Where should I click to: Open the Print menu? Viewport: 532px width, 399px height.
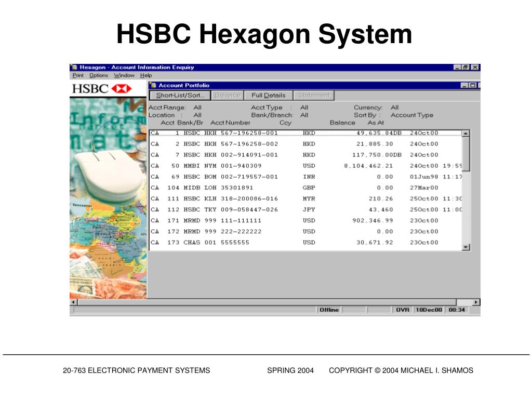click(x=78, y=75)
